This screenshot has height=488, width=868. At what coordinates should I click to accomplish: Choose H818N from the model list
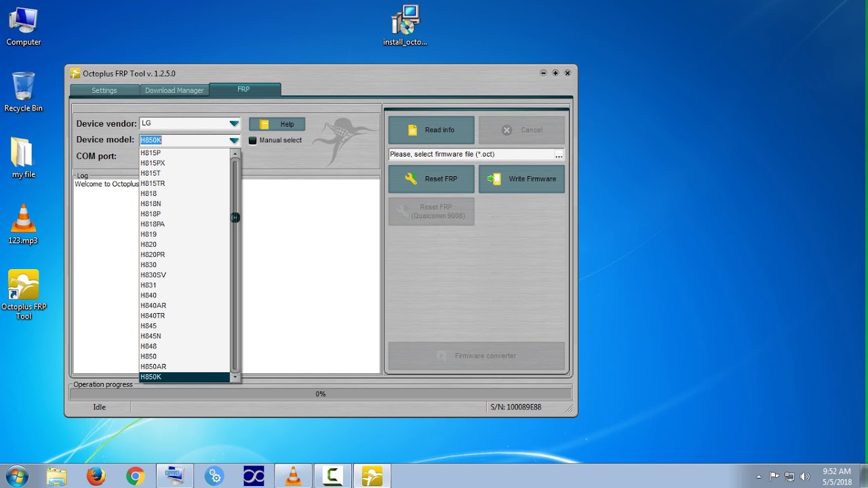coord(184,204)
